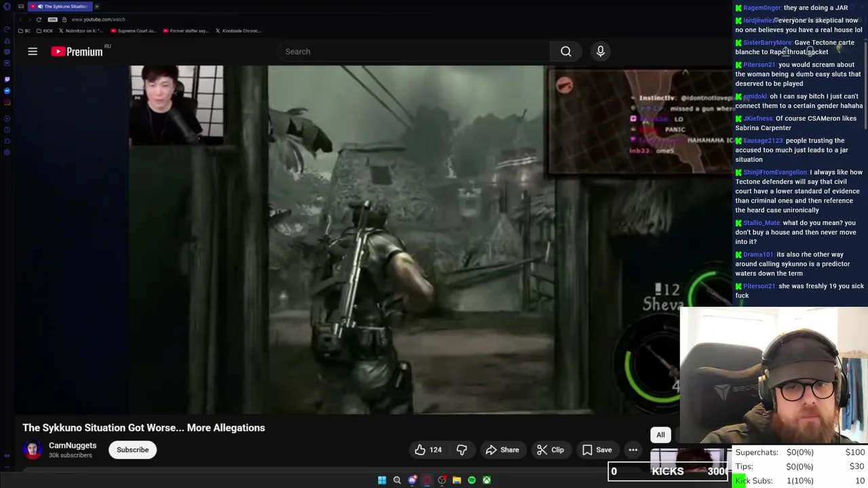This screenshot has height=488, width=868.
Task: Switch to Opera GX on taskbar
Action: point(427,480)
